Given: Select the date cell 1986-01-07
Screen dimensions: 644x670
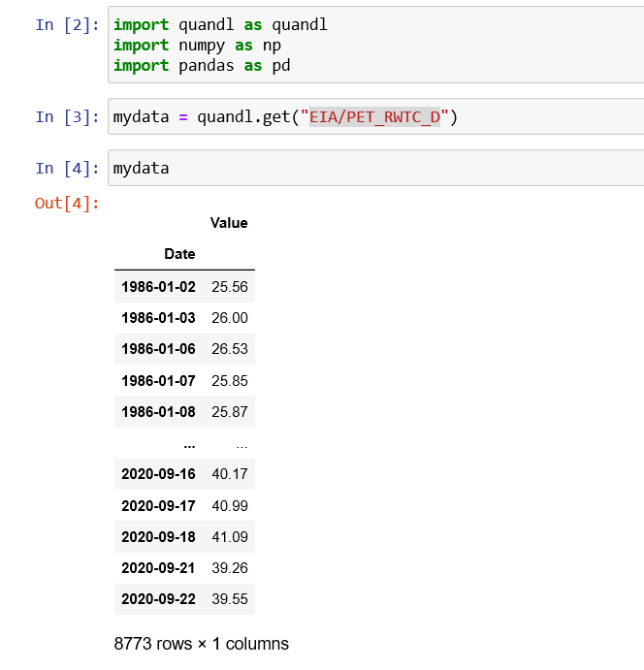Looking at the screenshot, I should click(158, 381).
